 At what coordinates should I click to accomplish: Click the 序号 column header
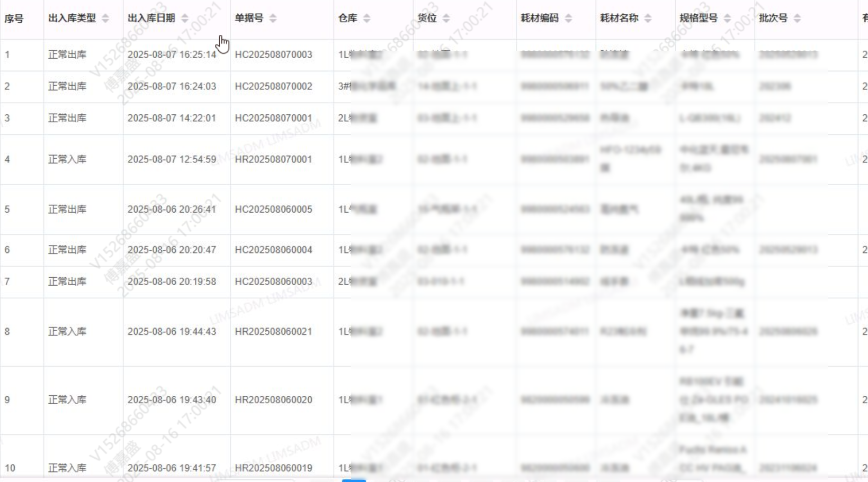tap(14, 19)
